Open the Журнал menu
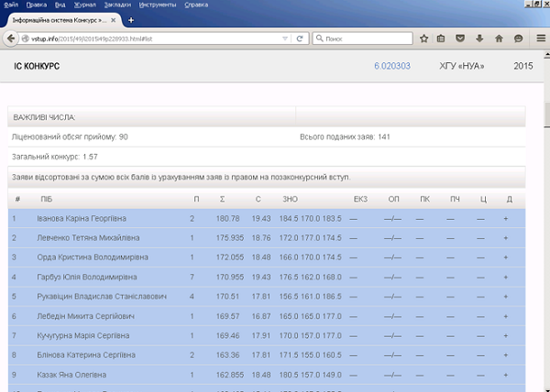550x392 pixels. click(85, 5)
